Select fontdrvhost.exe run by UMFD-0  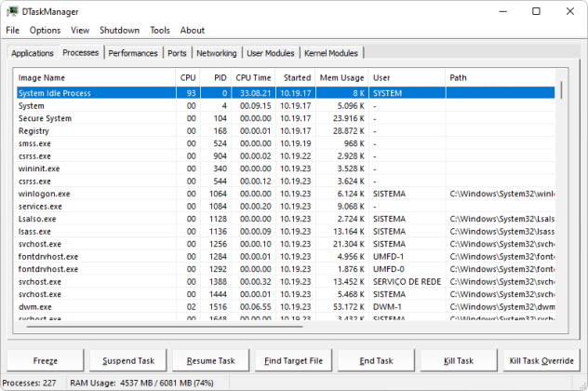286,269
